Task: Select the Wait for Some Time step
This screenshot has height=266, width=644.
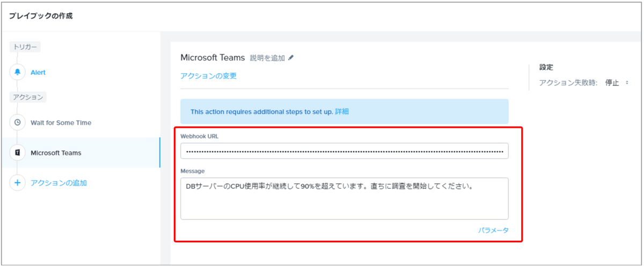Action: click(61, 123)
